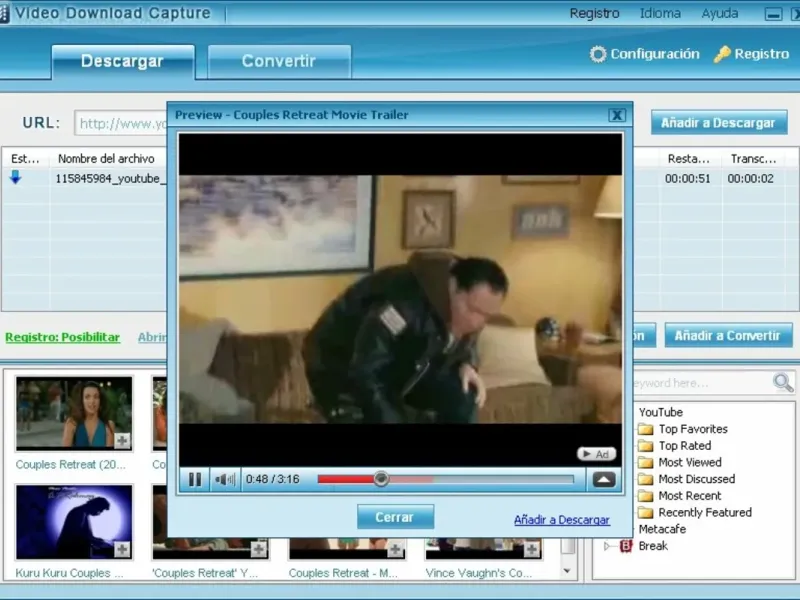
Task: Open the Most Discussed folder
Action: point(696,479)
